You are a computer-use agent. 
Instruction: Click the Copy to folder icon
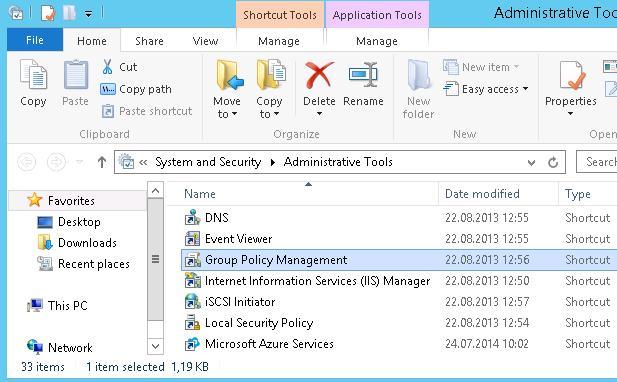[271, 75]
